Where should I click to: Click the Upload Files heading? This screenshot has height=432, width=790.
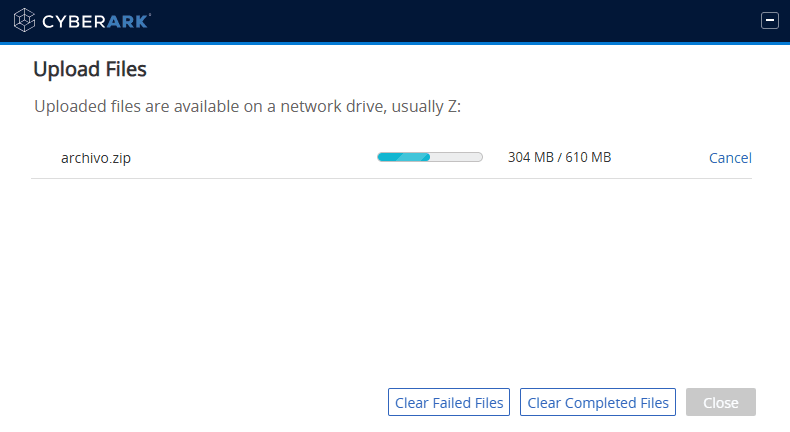coord(90,69)
